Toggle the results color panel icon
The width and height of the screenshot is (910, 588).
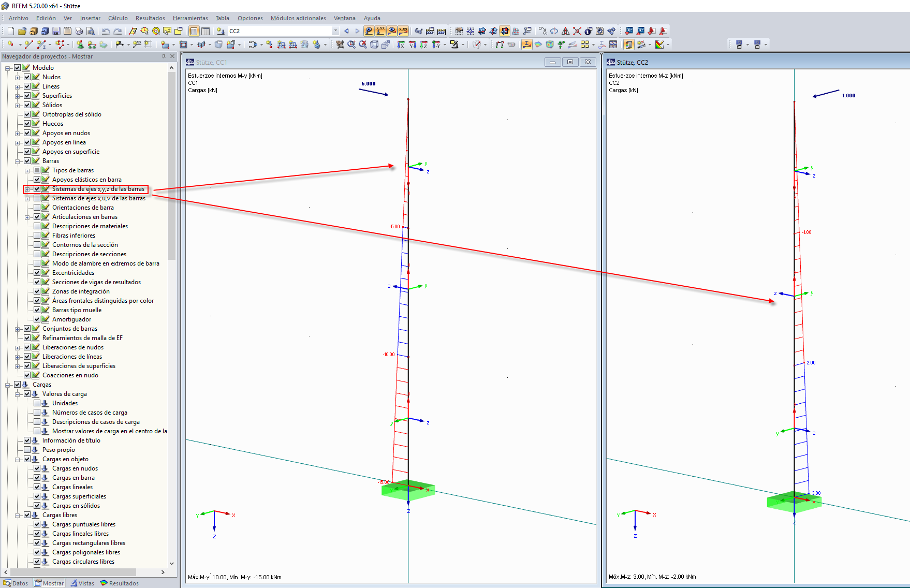click(x=629, y=45)
